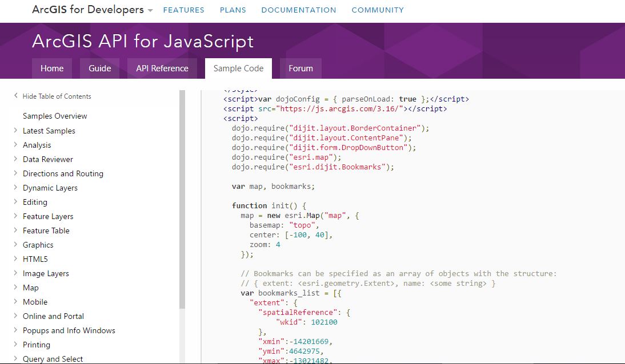This screenshot has height=364, width=625.
Task: Click Hide Table of Contents link
Action: 57,96
